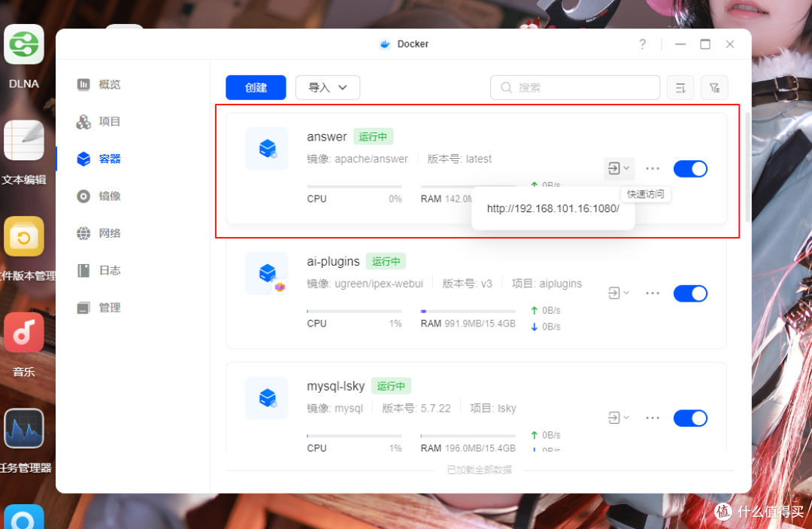Viewport: 812px width, 529px height.
Task: Click the 运行中 status badge on answer
Action: click(x=374, y=137)
